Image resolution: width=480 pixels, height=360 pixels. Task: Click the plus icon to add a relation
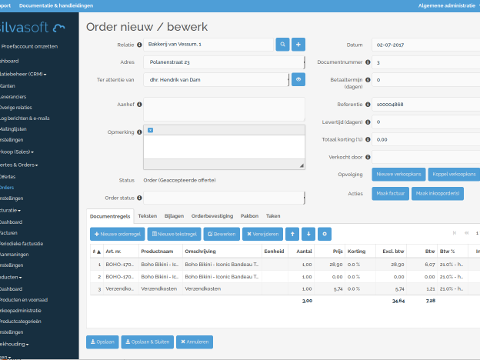pyautogui.click(x=298, y=44)
